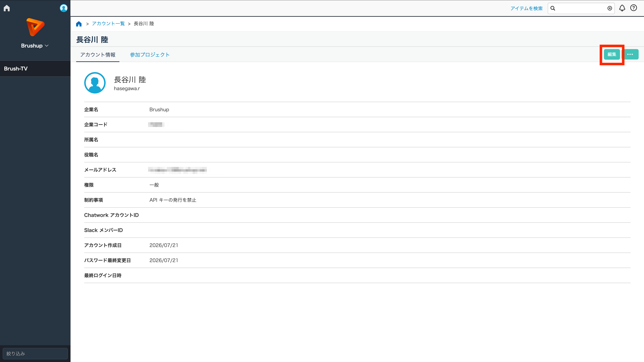Go to the sidebar home icon
This screenshot has height=362, width=644.
(7, 8)
